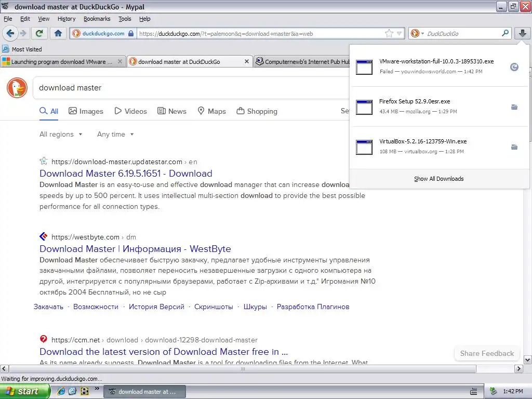Expand the Any time filter

pos(115,135)
